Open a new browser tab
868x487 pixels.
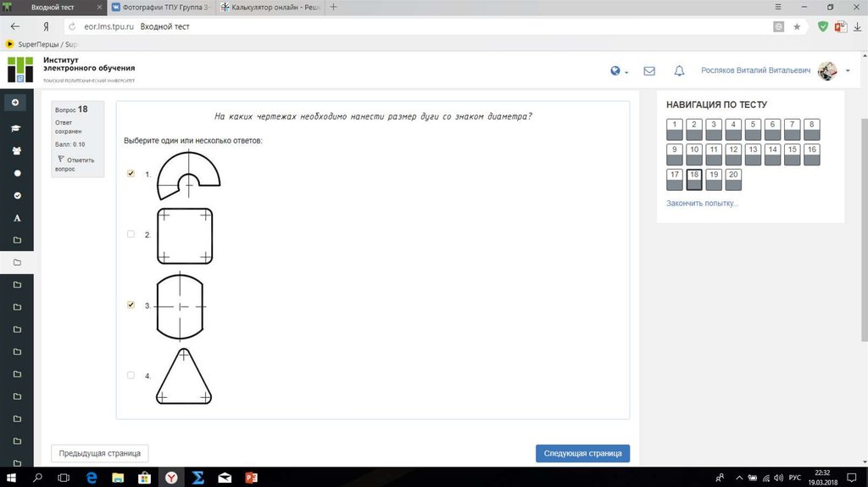point(333,7)
